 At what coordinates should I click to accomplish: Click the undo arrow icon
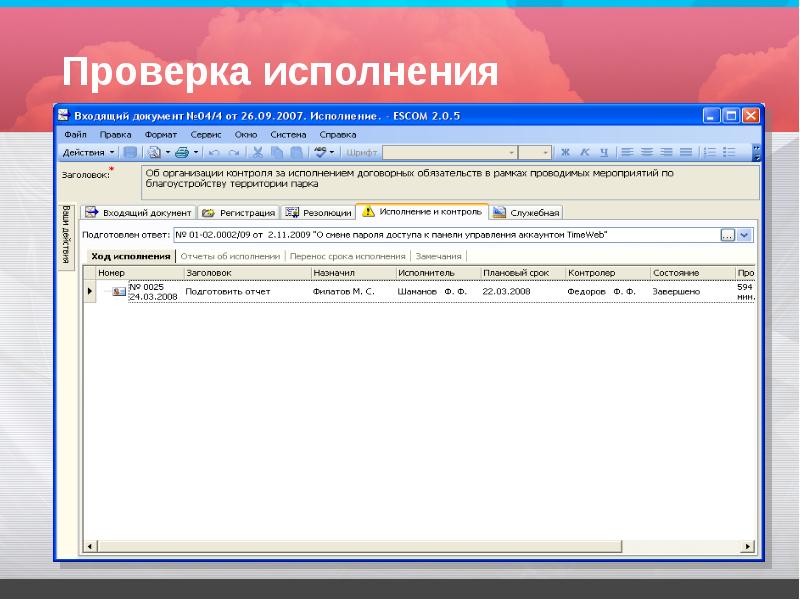214,153
